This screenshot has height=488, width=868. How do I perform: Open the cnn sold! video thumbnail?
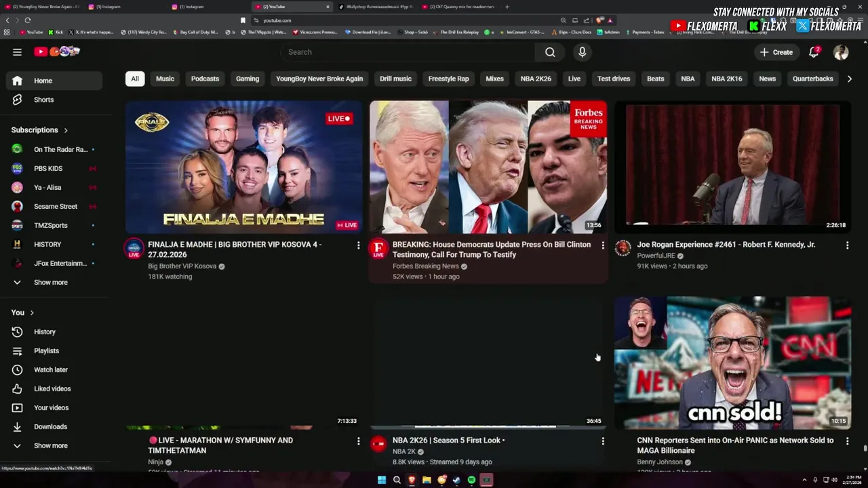point(732,363)
